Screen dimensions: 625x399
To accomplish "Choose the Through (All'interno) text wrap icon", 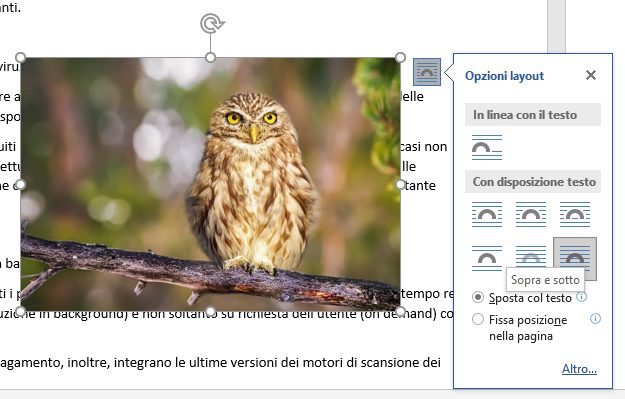I will coord(574,214).
